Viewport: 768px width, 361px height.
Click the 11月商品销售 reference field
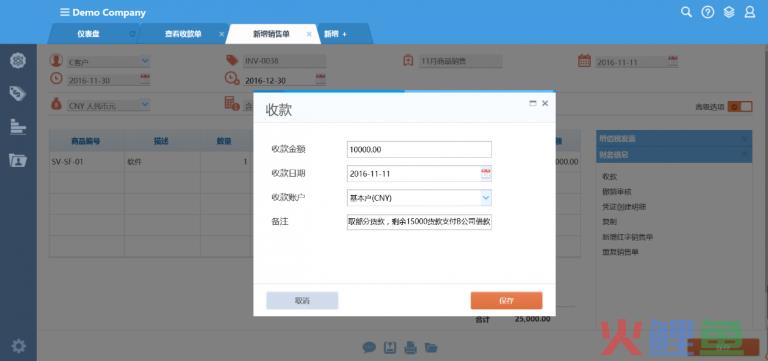[x=460, y=61]
